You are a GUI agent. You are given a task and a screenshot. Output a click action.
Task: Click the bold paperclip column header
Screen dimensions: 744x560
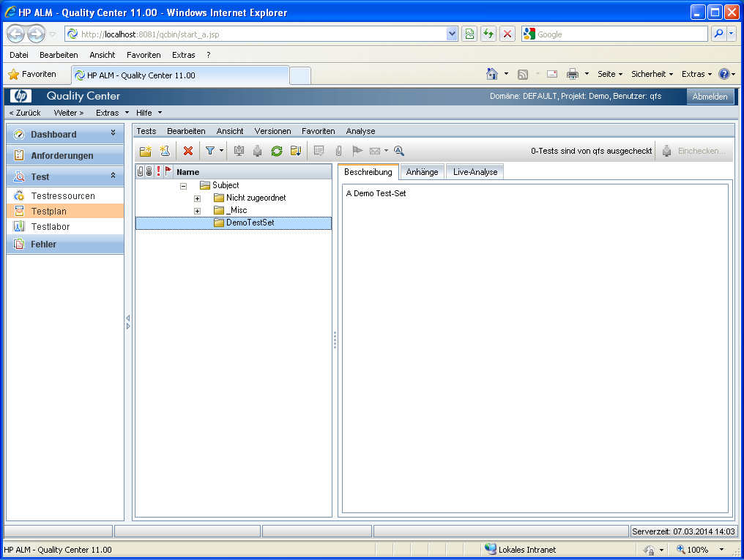coord(149,171)
